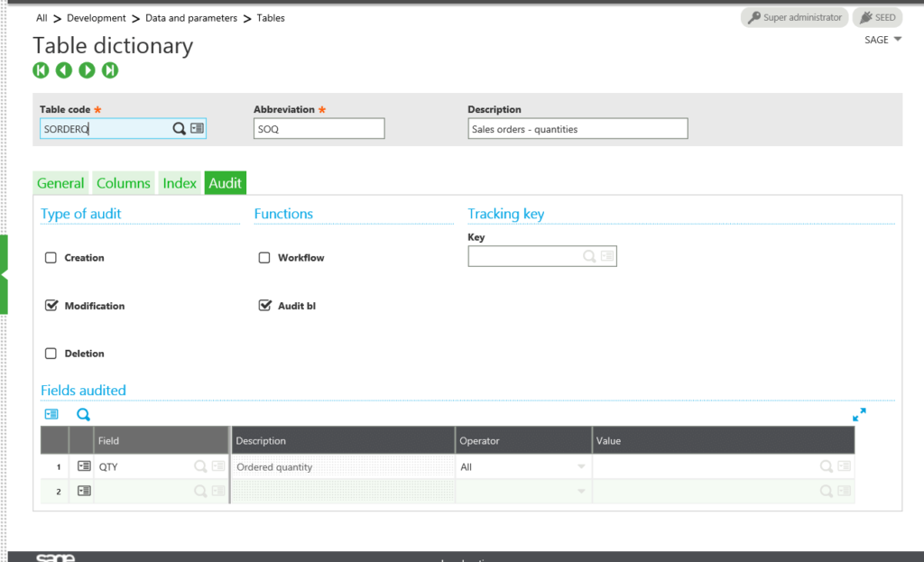
Task: Click the Super administrator badge
Action: [794, 17]
